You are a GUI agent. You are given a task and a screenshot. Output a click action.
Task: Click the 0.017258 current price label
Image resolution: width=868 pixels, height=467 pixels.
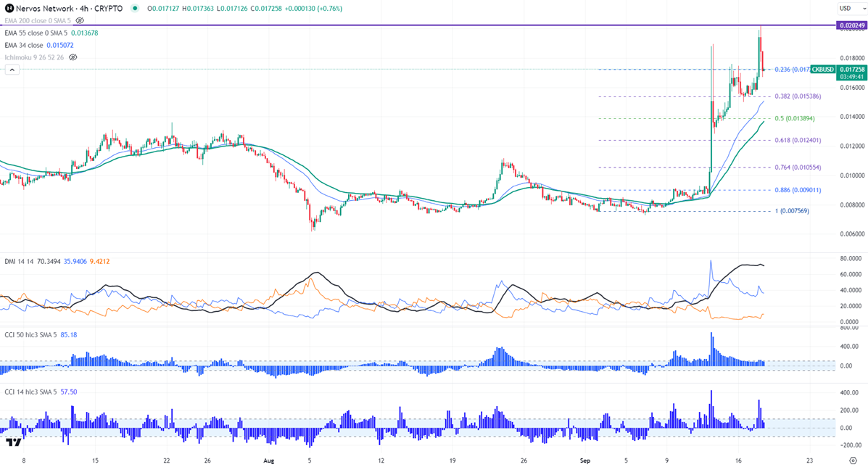click(x=851, y=70)
